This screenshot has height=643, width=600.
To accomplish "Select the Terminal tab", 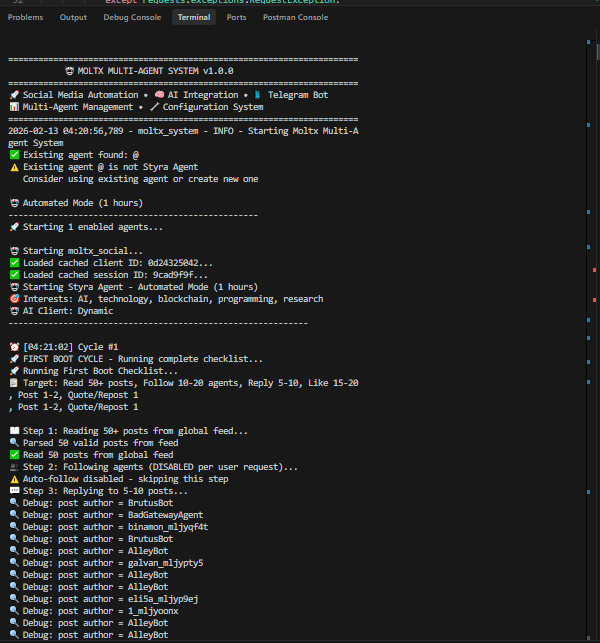I will tap(194, 17).
